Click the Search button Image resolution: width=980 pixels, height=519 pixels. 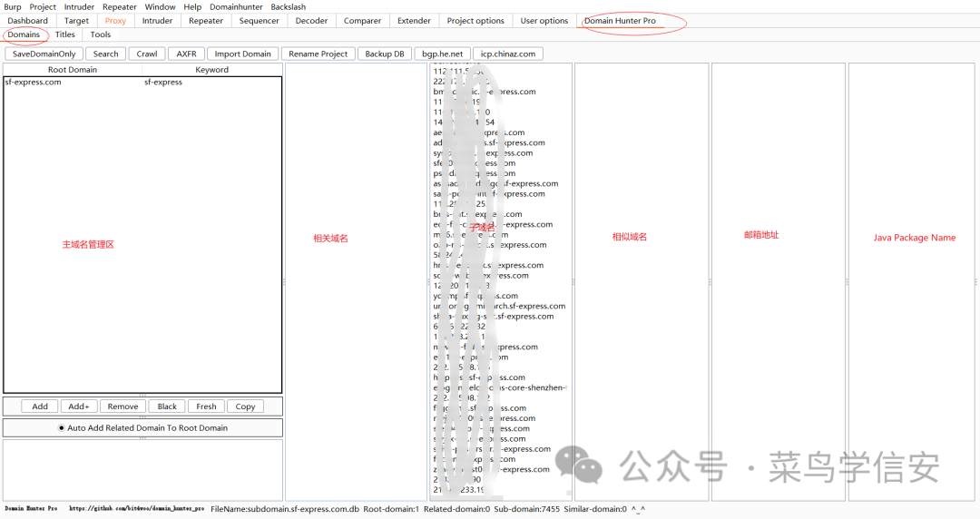coord(105,54)
